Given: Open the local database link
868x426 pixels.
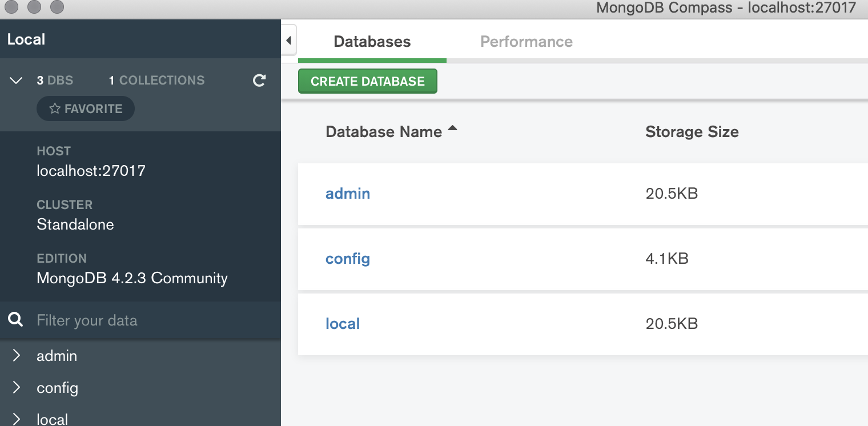Looking at the screenshot, I should [x=343, y=324].
